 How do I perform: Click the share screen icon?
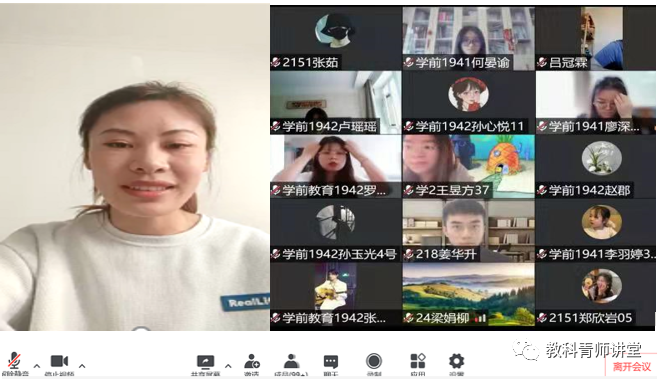tap(205, 362)
